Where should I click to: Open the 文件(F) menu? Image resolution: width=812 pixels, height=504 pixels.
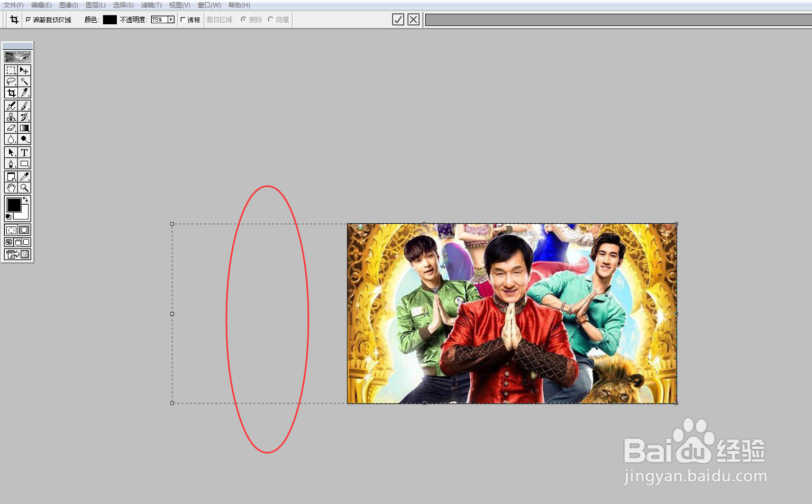[x=13, y=5]
